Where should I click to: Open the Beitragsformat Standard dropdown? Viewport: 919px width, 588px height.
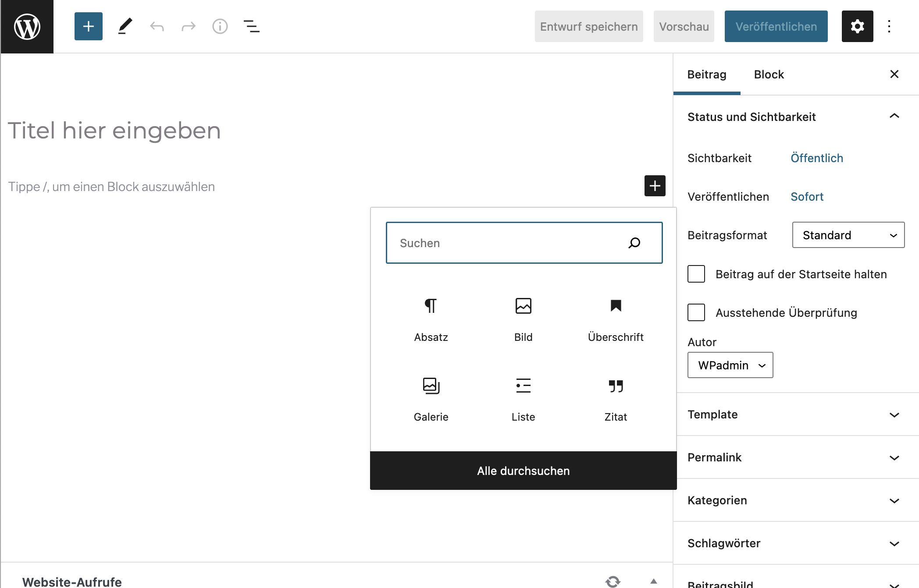848,235
